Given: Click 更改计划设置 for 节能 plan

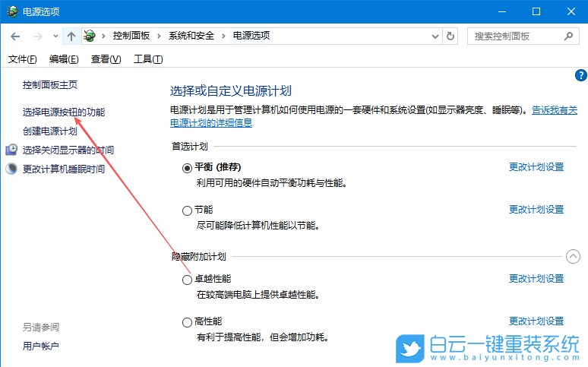Looking at the screenshot, I should [x=536, y=210].
